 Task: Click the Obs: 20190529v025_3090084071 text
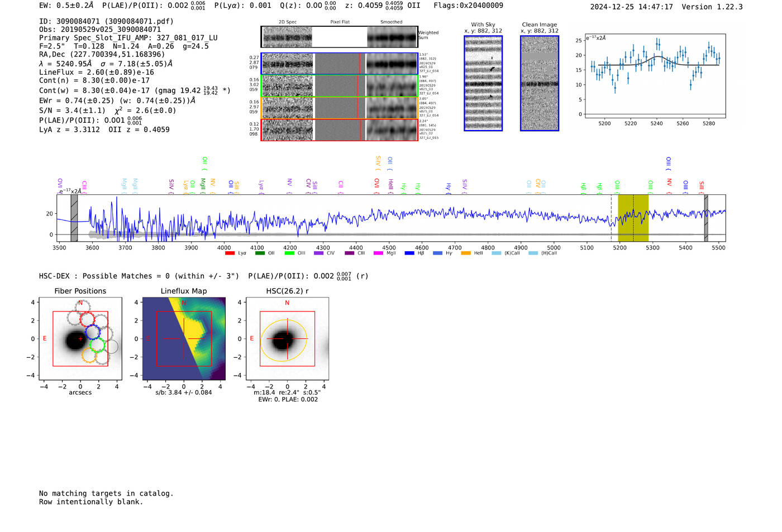pyautogui.click(x=100, y=30)
